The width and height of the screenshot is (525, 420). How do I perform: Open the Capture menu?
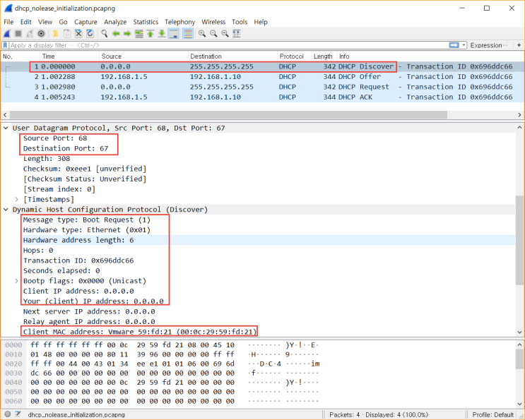(x=85, y=22)
